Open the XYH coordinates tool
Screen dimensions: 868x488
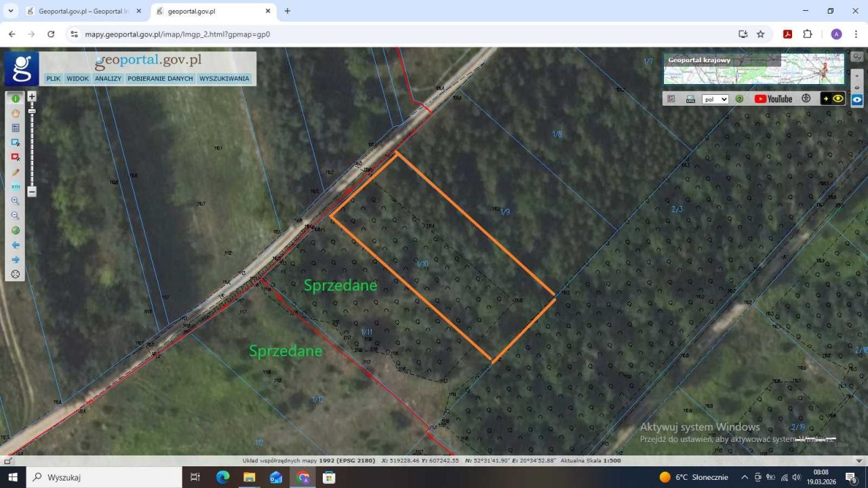pos(16,186)
